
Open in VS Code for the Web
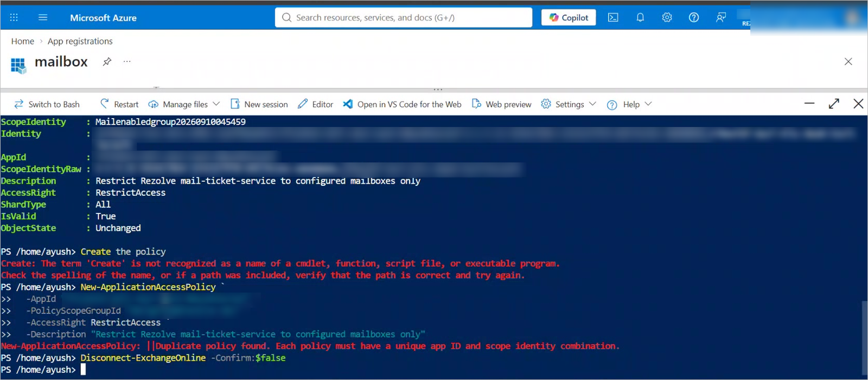coord(403,104)
